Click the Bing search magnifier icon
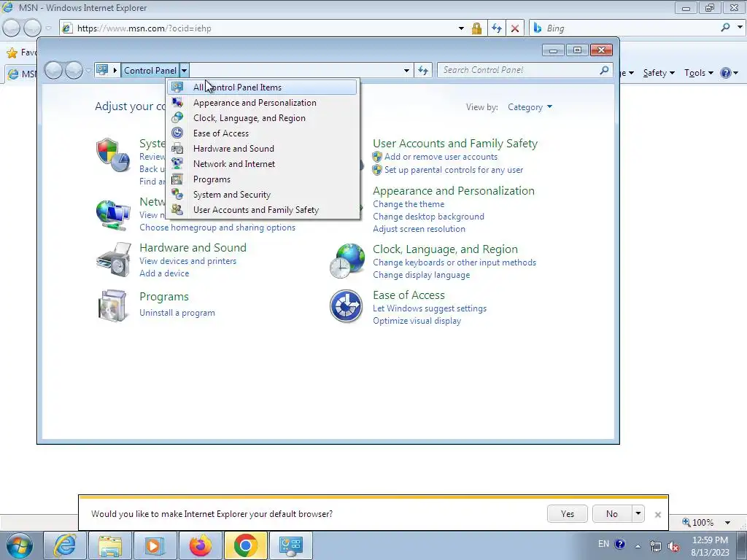The height and width of the screenshot is (560, 747). [725, 28]
